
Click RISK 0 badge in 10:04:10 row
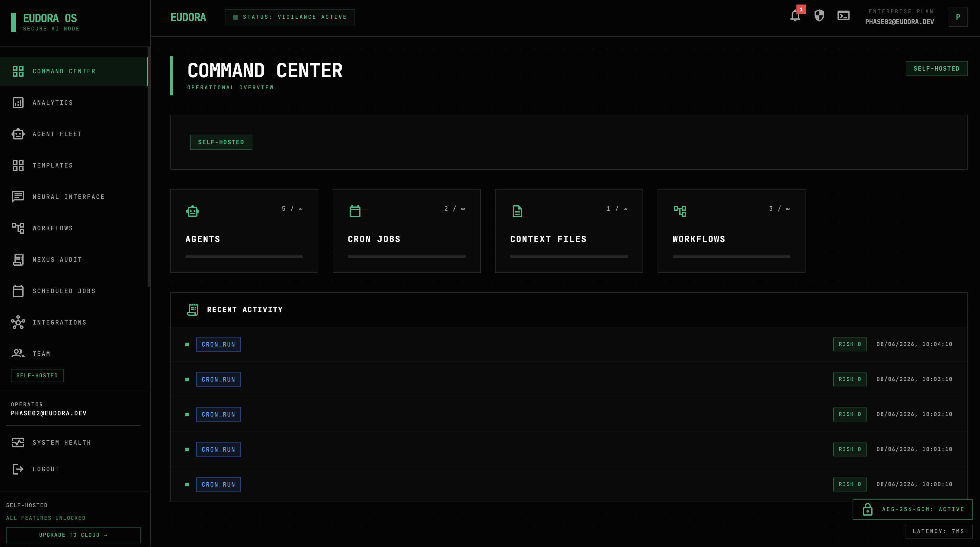pos(850,344)
